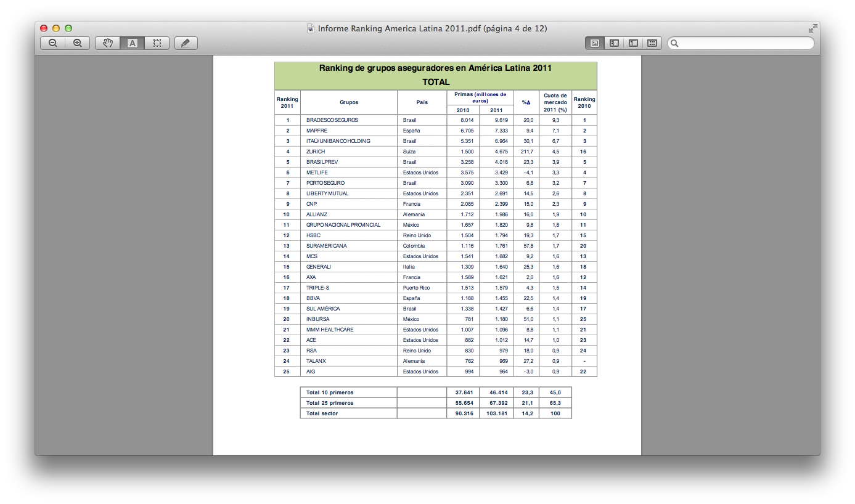Open the annotate pencil toolbar
Viewport: 855px width, 504px height.
(186, 43)
